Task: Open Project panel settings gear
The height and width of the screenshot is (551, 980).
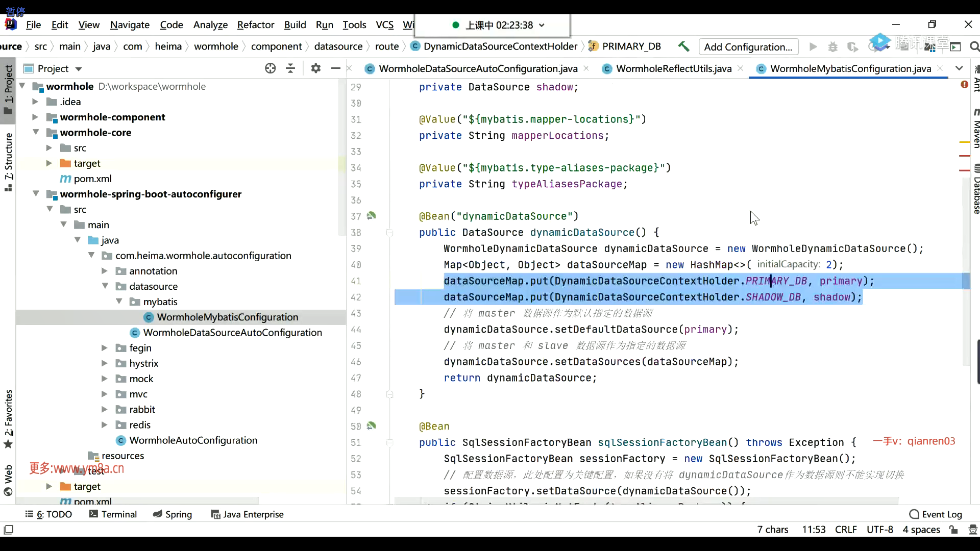Action: [x=316, y=68]
